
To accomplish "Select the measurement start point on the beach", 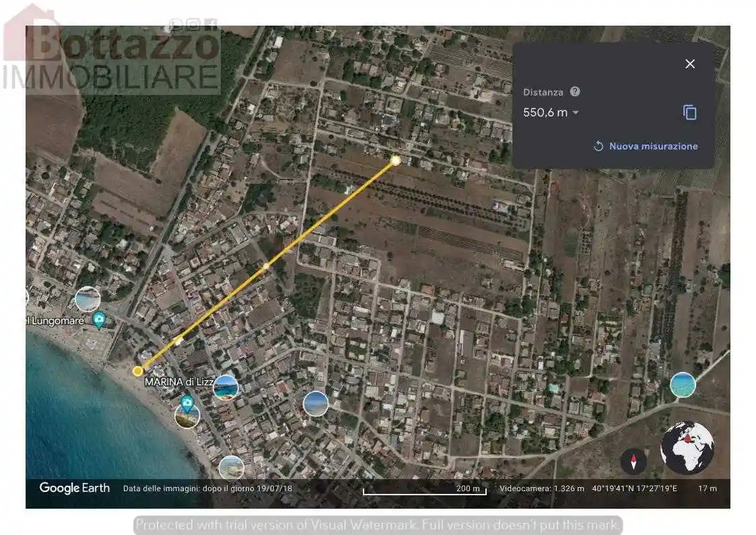I will pyautogui.click(x=138, y=371).
